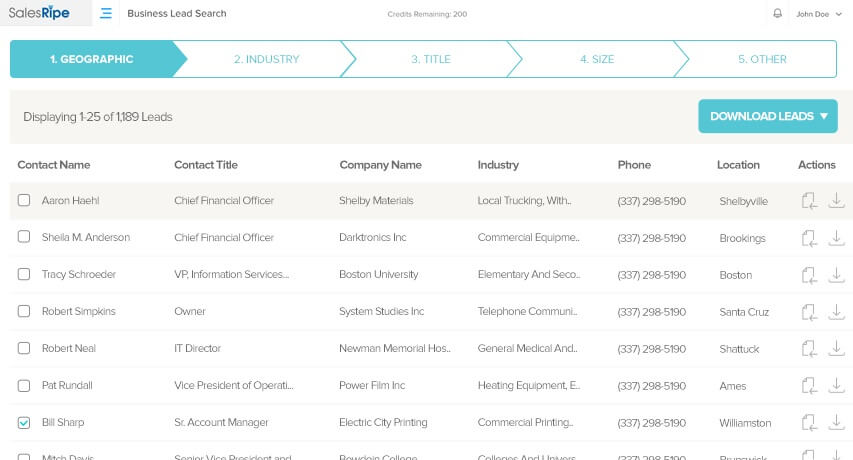Select Robert Simpkins row checkbox
The image size is (853, 460).
(24, 312)
